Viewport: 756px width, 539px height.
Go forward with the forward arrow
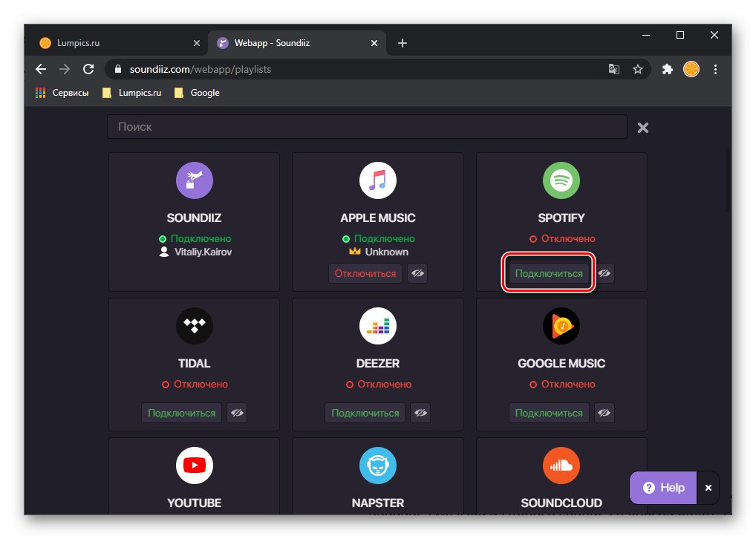(x=65, y=70)
